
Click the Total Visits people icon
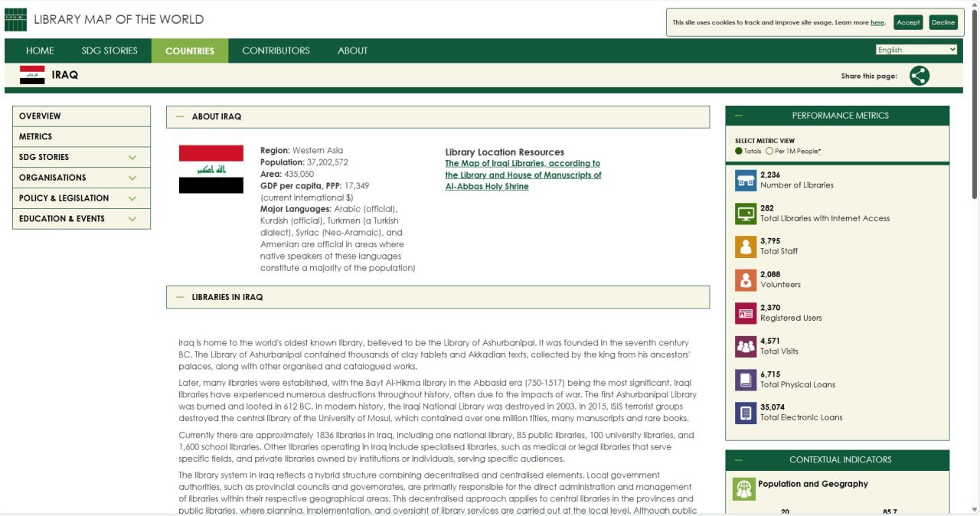[746, 347]
